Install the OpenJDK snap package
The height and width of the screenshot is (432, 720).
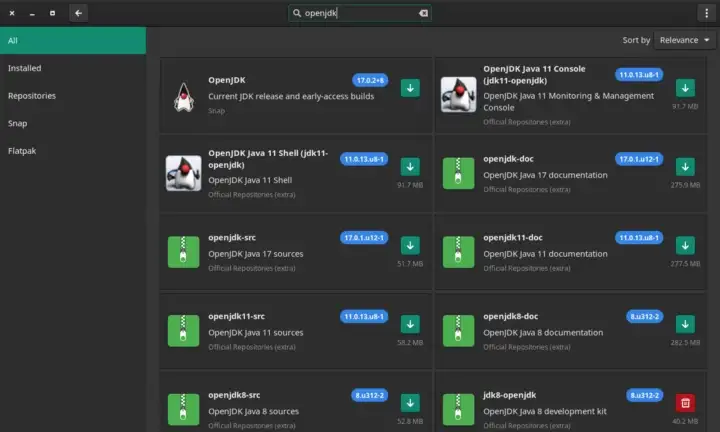pos(410,88)
